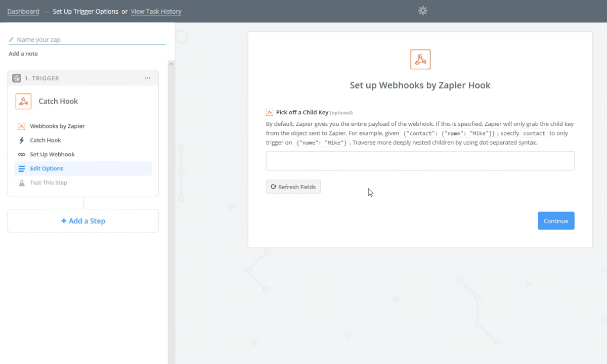Click the Add a Step button
607x364 pixels.
[x=83, y=221]
